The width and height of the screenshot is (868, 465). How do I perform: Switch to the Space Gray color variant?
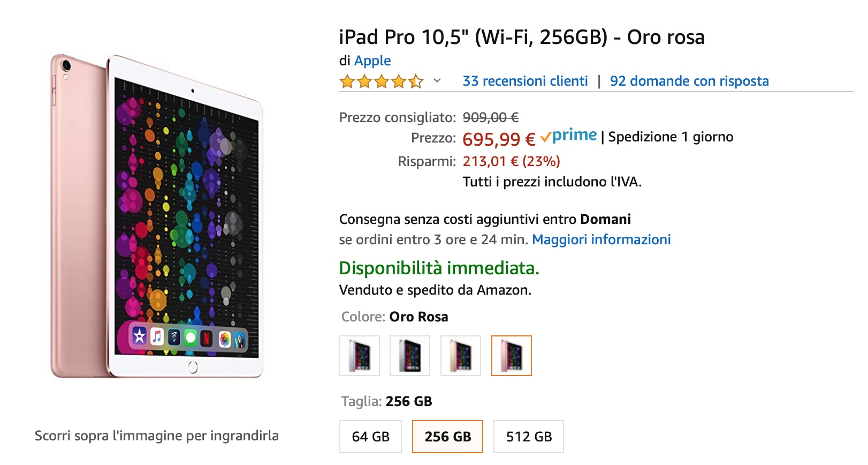(409, 356)
